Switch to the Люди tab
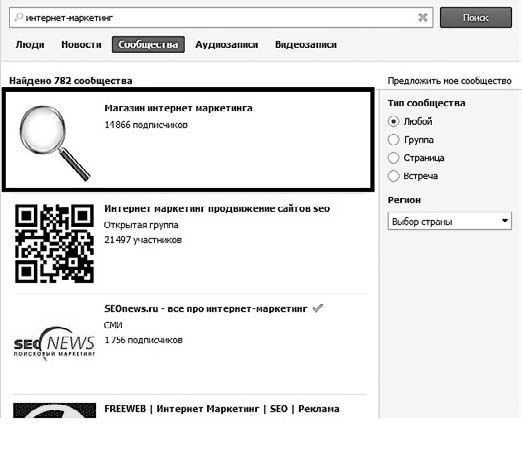This screenshot has height=458, width=522. point(30,44)
